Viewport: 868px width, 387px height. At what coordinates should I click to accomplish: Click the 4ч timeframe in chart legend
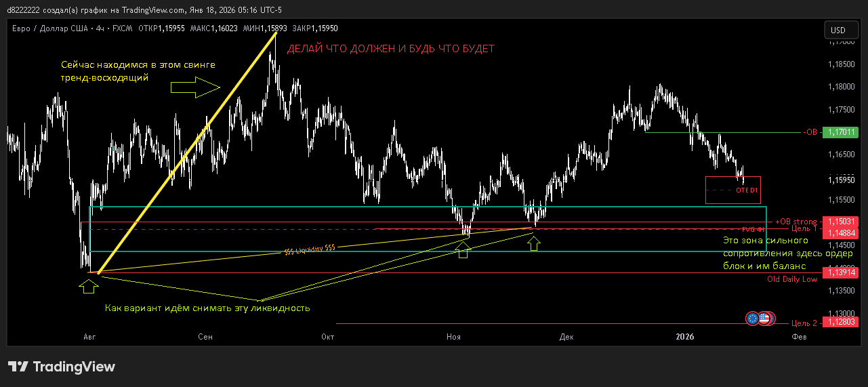pos(100,28)
